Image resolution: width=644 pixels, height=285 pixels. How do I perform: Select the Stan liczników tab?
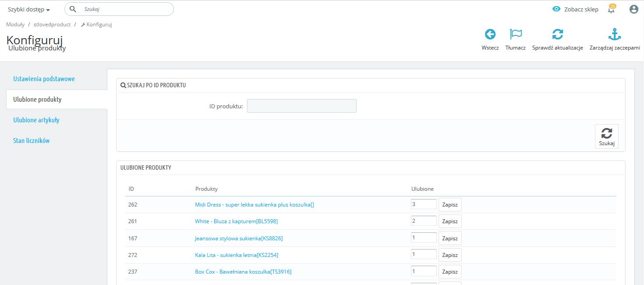click(x=32, y=141)
